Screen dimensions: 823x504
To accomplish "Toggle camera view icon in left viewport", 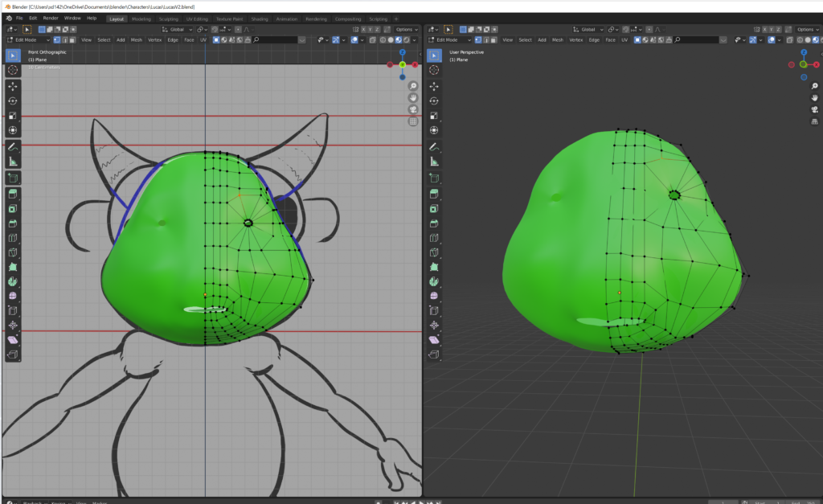I will (x=413, y=109).
